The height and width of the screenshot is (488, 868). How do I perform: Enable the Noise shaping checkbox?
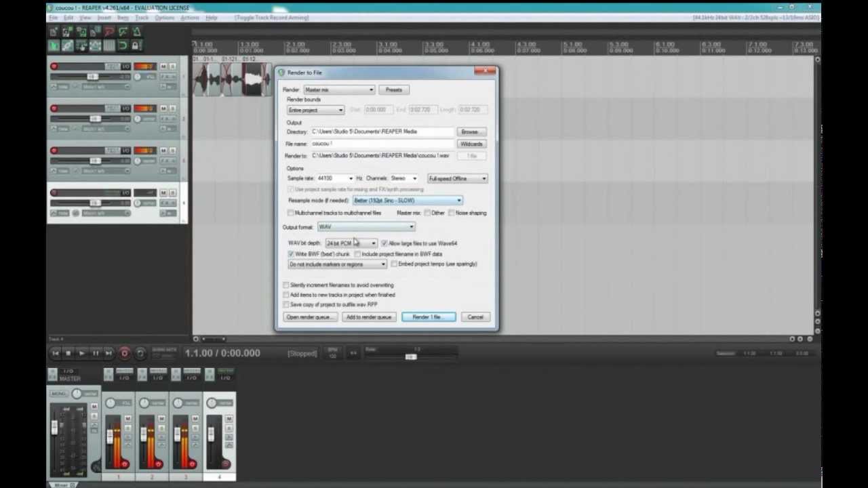point(451,213)
